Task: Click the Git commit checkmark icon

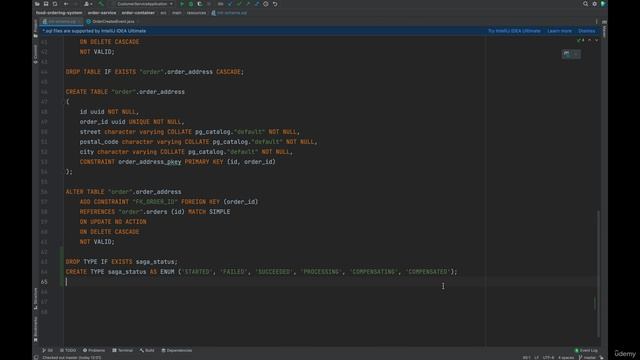Action: 239,4
